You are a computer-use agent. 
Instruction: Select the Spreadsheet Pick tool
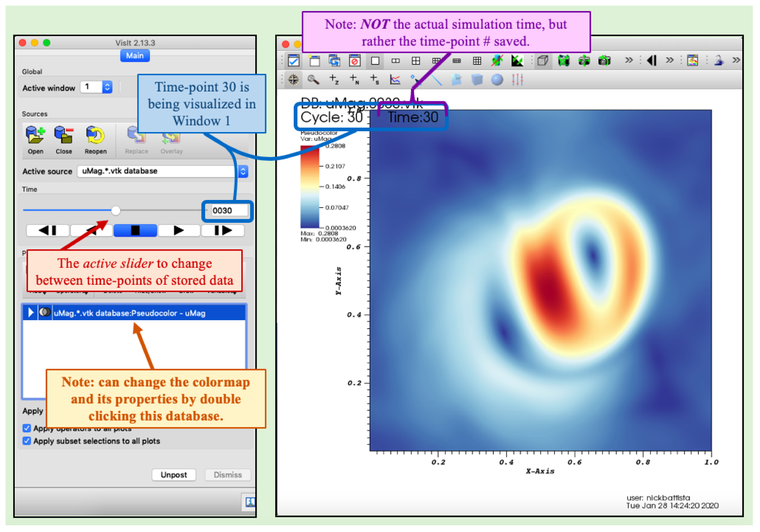(x=374, y=79)
